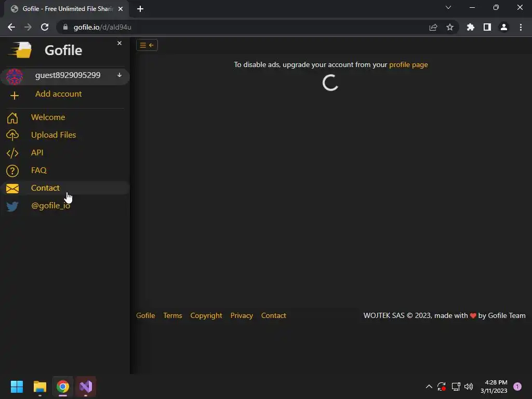
Task: Open the Privacy footer link
Action: (x=242, y=315)
